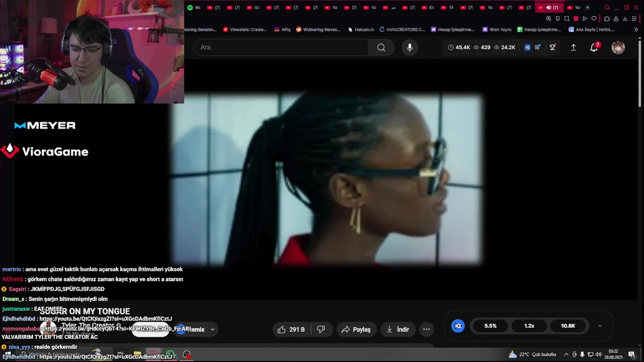Switch to the TA browser tab

[447, 8]
